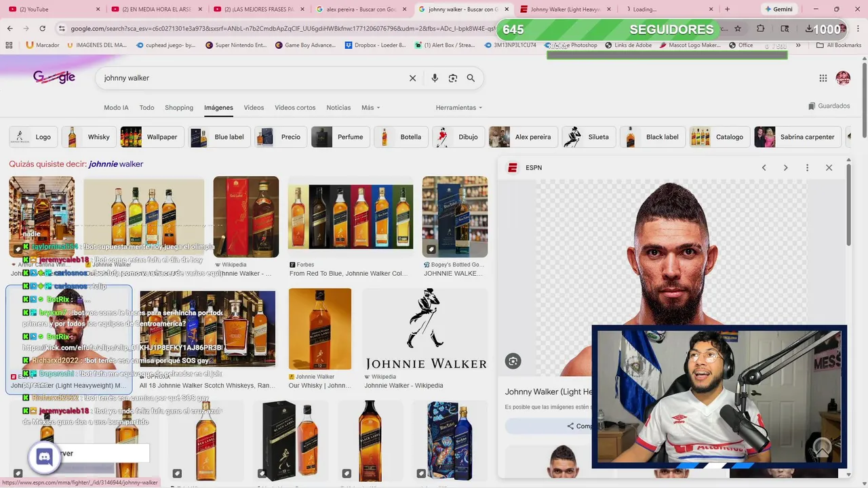The image size is (868, 488).
Task: Close the ESPN image preview panel
Action: click(829, 167)
